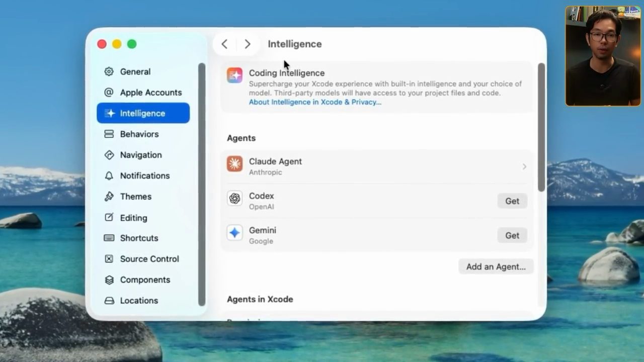Click the Intelligence window title
The image size is (644, 362).
(x=295, y=44)
